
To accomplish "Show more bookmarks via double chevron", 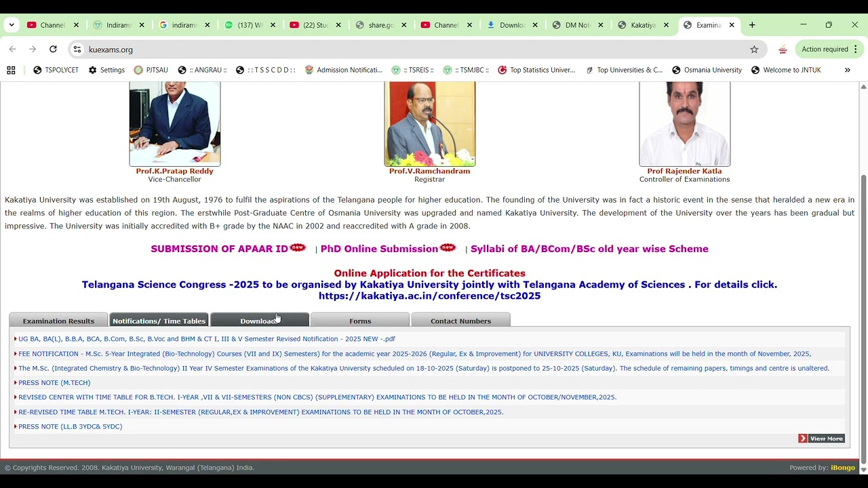I will [x=847, y=70].
